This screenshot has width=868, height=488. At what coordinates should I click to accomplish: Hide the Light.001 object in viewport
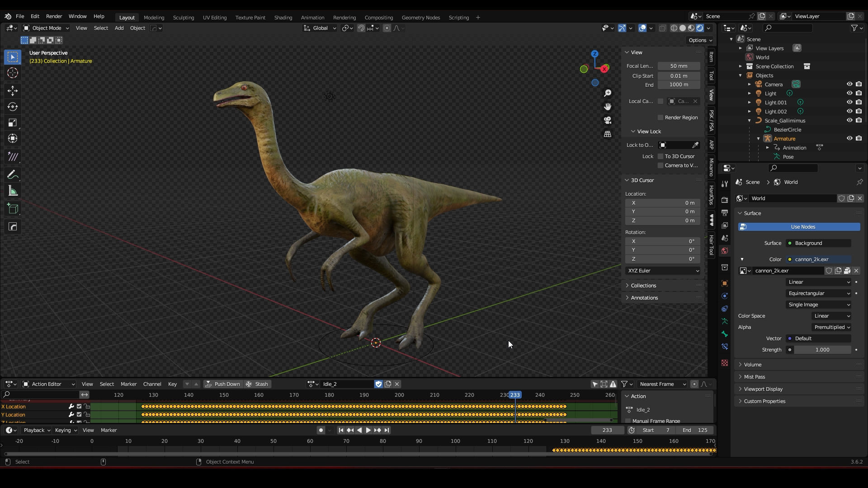point(849,102)
